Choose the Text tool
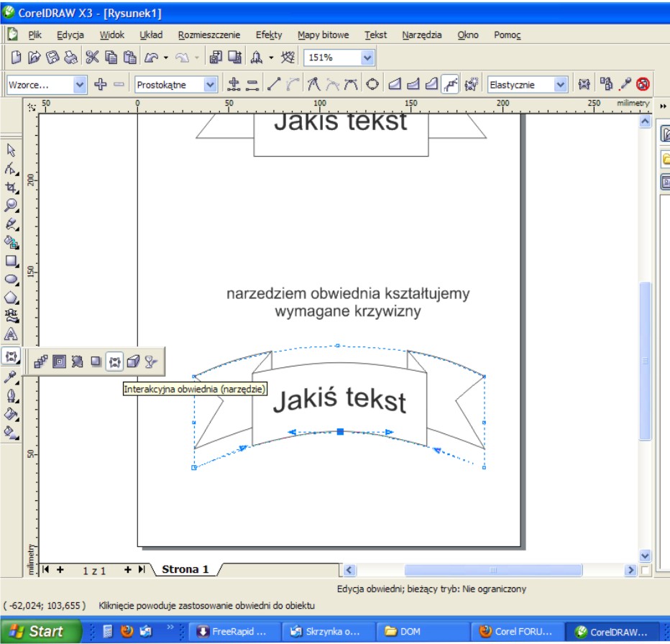Viewport: 670px width, 644px height. (x=11, y=335)
